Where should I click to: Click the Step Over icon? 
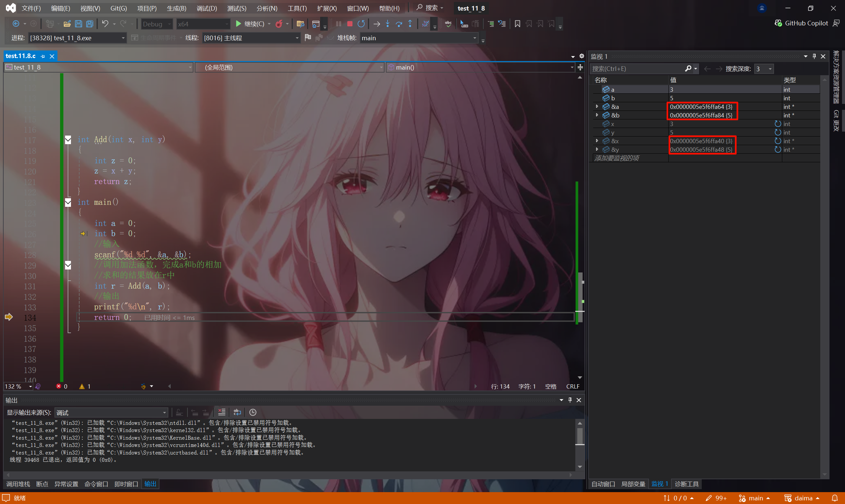coord(399,24)
